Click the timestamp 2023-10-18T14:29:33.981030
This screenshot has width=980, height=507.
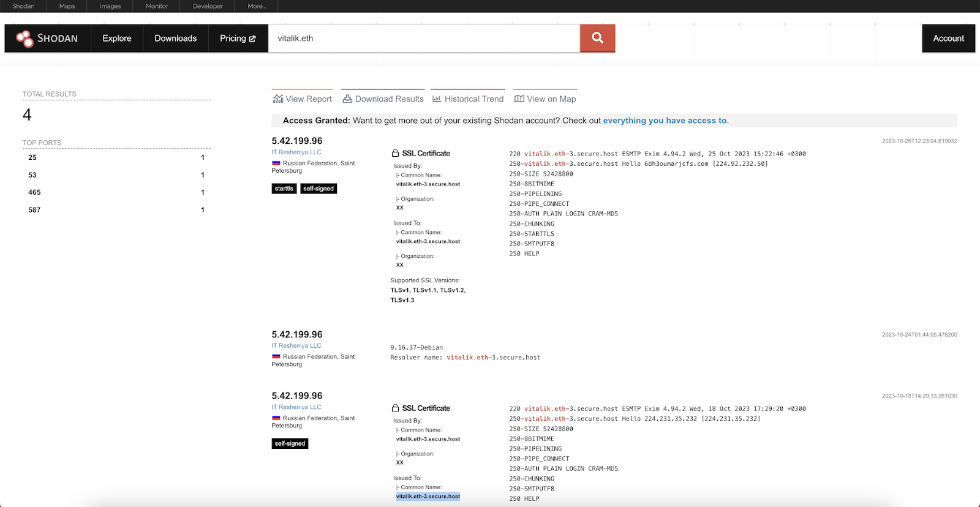919,396
